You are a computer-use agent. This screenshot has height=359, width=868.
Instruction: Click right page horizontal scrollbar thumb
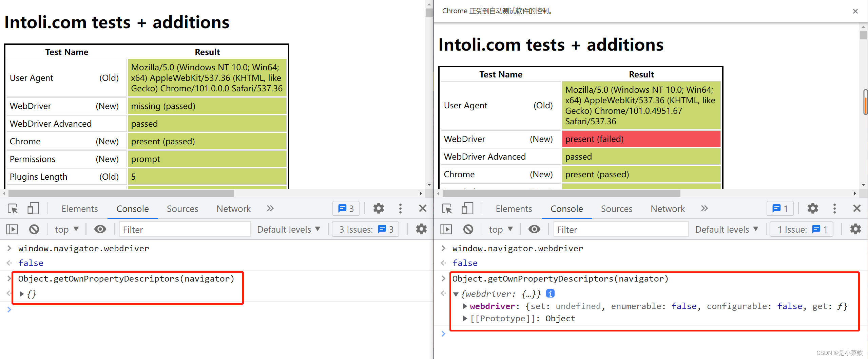coord(561,193)
